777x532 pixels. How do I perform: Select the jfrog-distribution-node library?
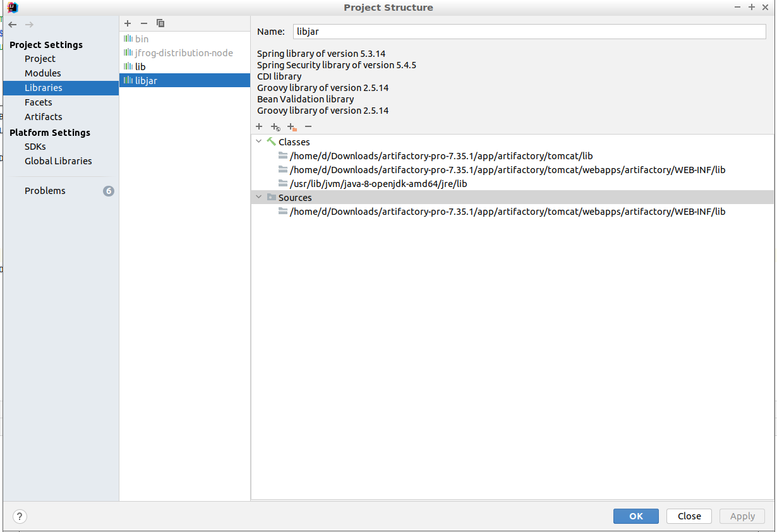184,53
